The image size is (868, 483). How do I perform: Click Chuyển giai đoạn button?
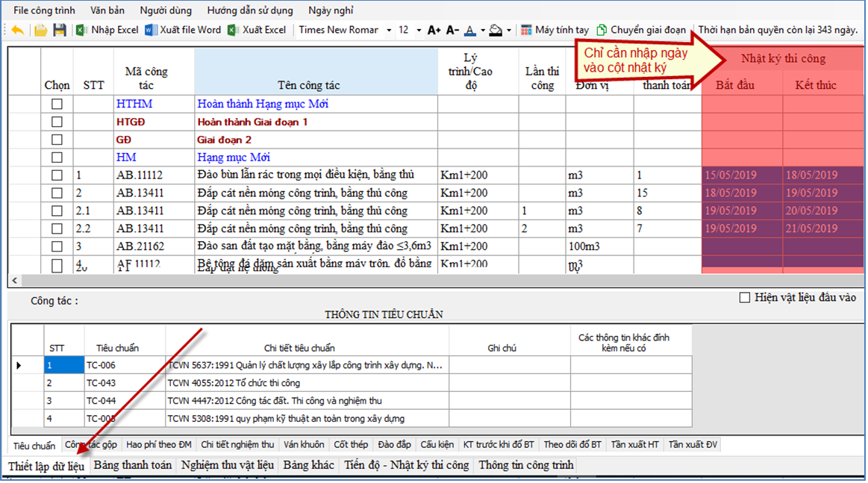coord(640,31)
